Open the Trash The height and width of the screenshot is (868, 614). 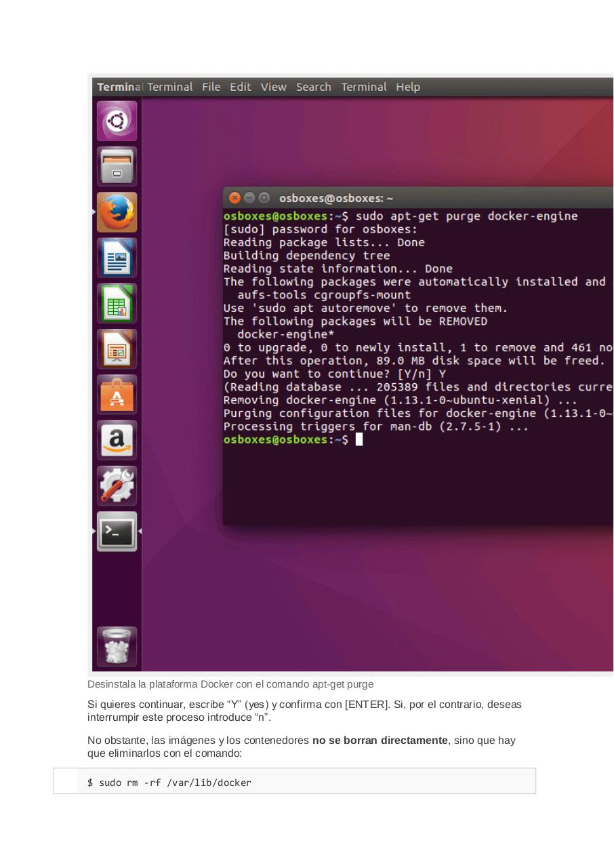pos(117,646)
